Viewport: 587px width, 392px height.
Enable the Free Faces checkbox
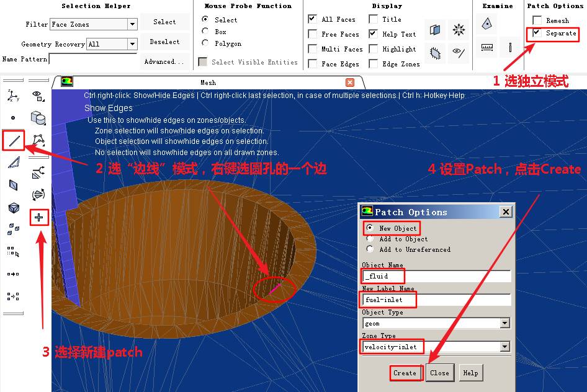(x=312, y=34)
